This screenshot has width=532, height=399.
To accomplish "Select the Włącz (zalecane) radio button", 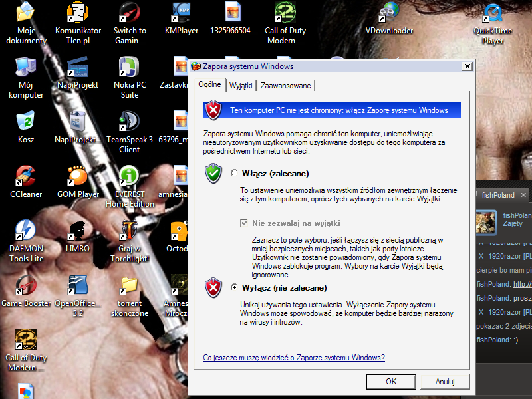I will [x=234, y=173].
